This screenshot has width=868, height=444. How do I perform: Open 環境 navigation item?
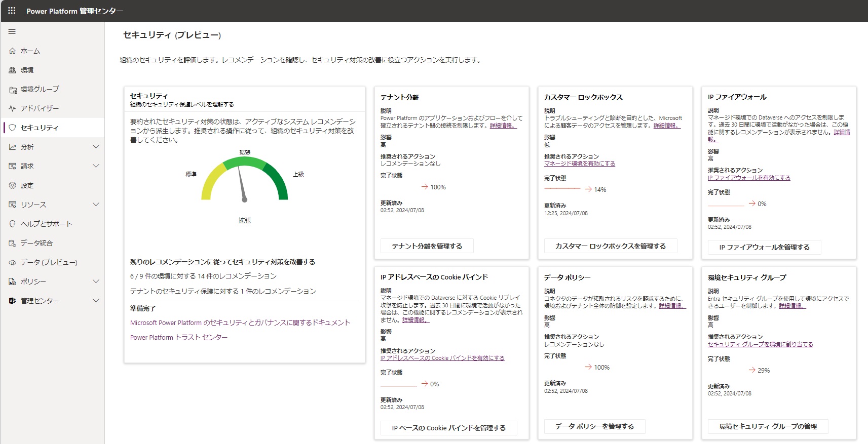point(53,70)
